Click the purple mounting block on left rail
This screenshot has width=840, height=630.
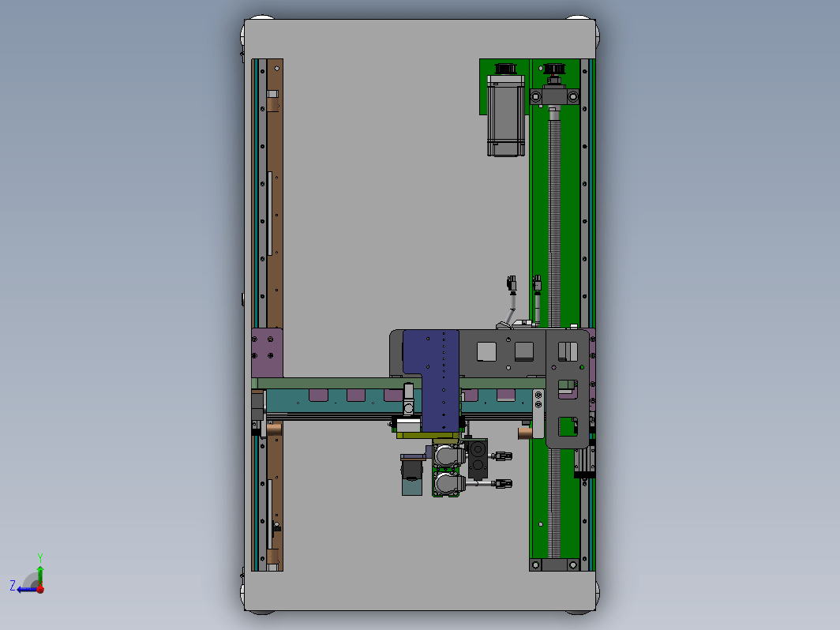pyautogui.click(x=267, y=353)
